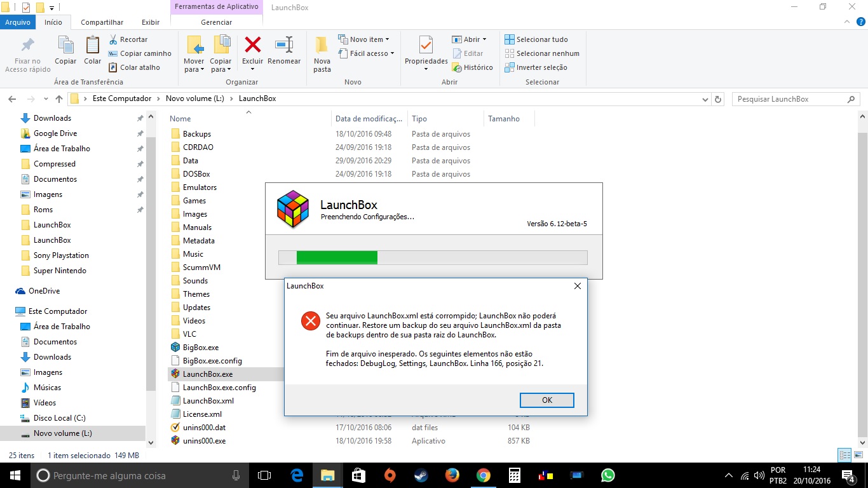Open WhatsApp from the taskbar
868x488 pixels.
click(x=608, y=475)
